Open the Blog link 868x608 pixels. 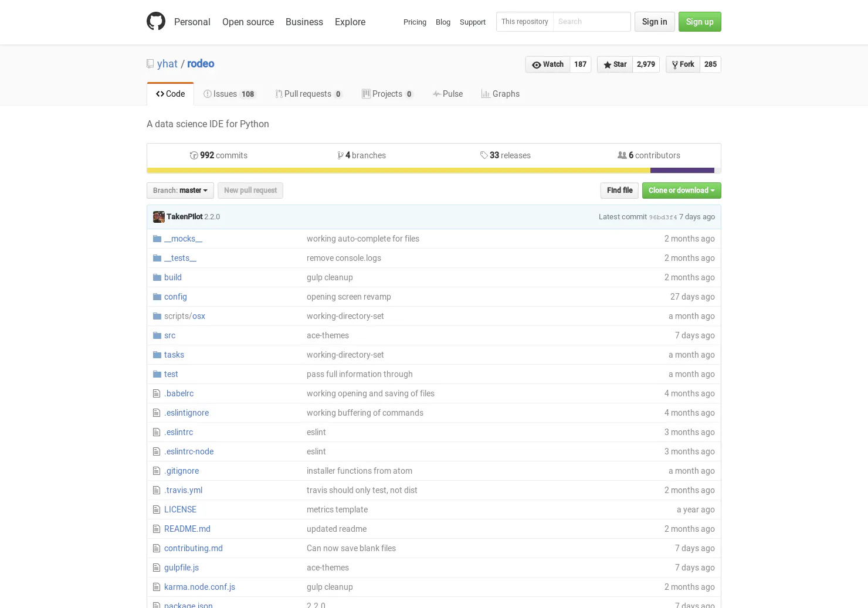(x=443, y=22)
